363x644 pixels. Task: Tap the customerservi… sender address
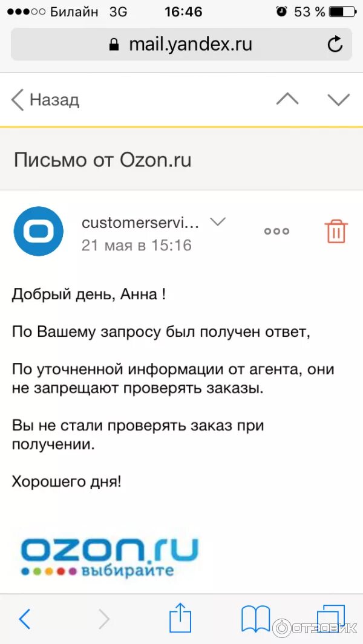coord(140,223)
